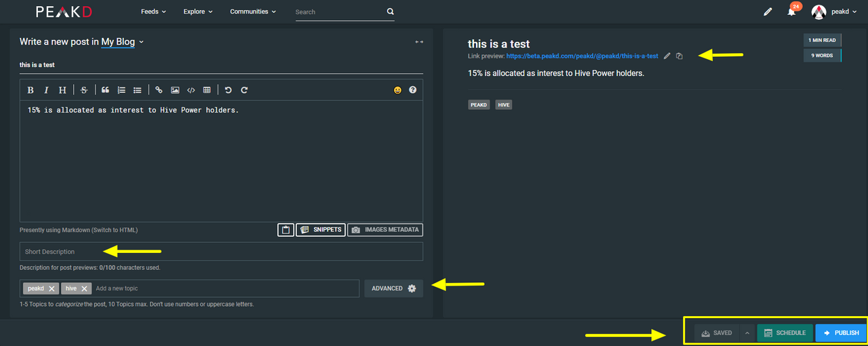The image size is (868, 346).
Task: Click the post title field
Action: pyautogui.click(x=221, y=65)
